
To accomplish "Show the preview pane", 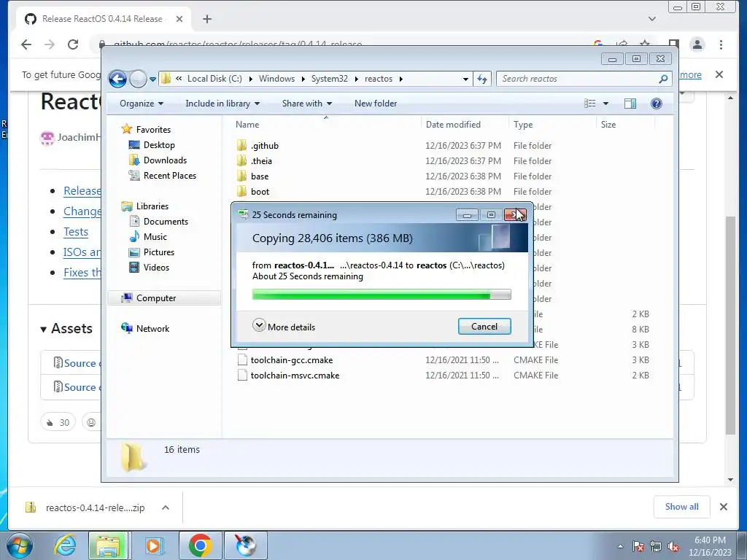I will [630, 104].
